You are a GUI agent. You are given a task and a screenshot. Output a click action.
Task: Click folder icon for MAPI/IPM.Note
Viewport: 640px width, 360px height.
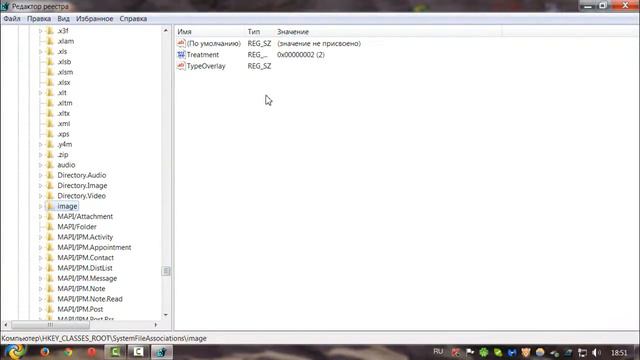coord(50,289)
